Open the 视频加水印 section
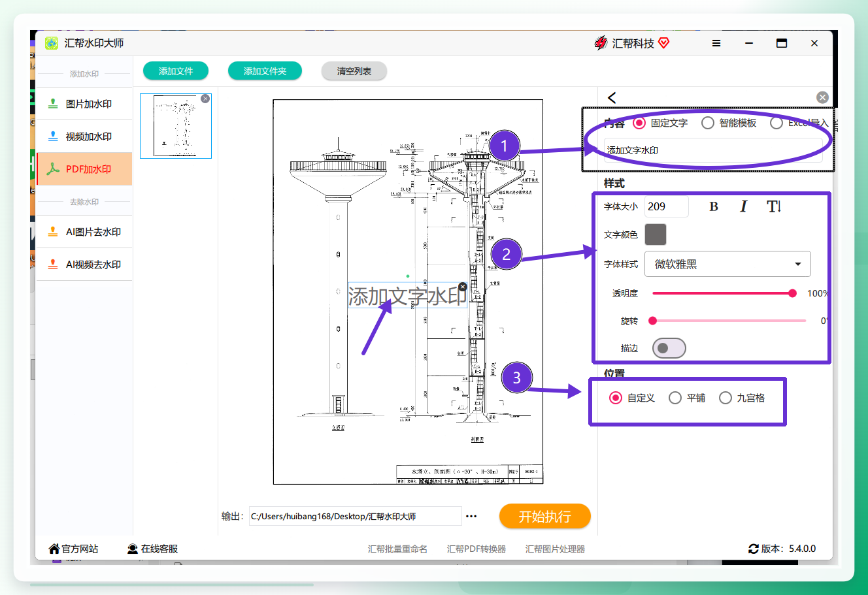 click(84, 137)
